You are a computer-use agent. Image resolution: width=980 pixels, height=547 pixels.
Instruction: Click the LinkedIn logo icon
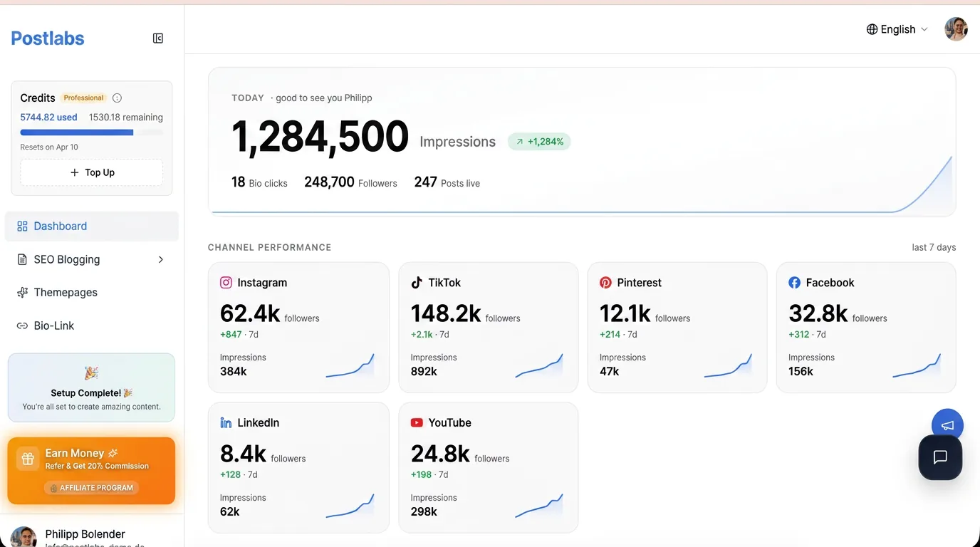tap(226, 423)
